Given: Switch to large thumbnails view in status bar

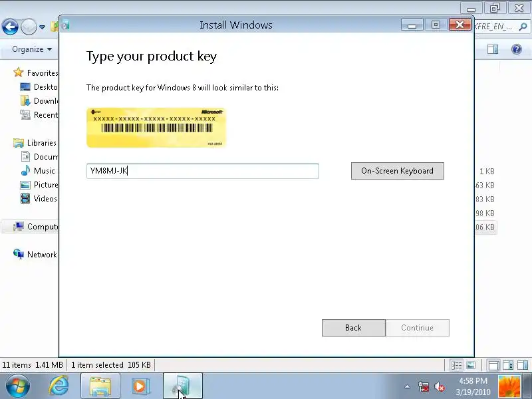Looking at the screenshot, I should coord(471,365).
